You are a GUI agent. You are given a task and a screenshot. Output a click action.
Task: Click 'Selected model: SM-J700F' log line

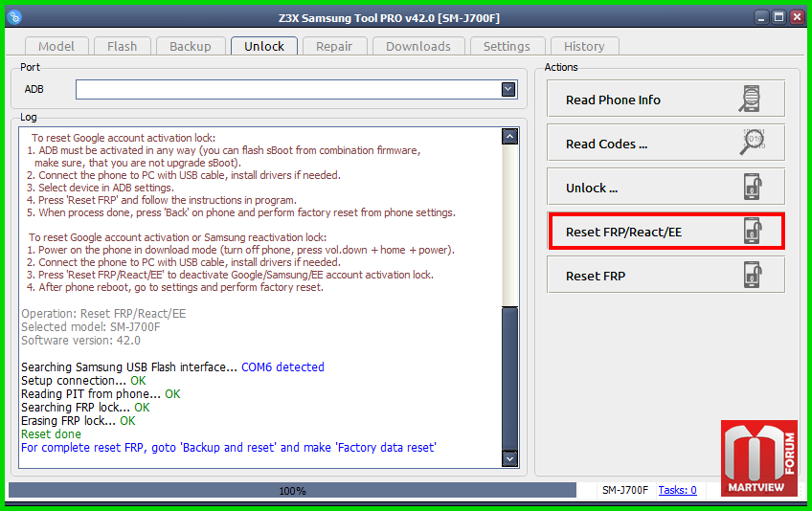pos(91,327)
